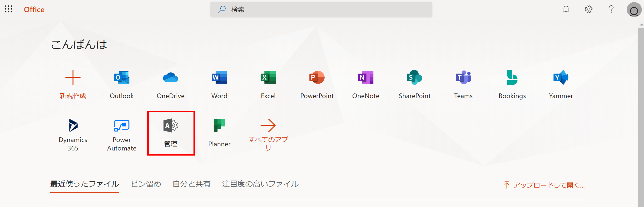Launch SharePoint
The height and width of the screenshot is (207, 644).
click(415, 84)
